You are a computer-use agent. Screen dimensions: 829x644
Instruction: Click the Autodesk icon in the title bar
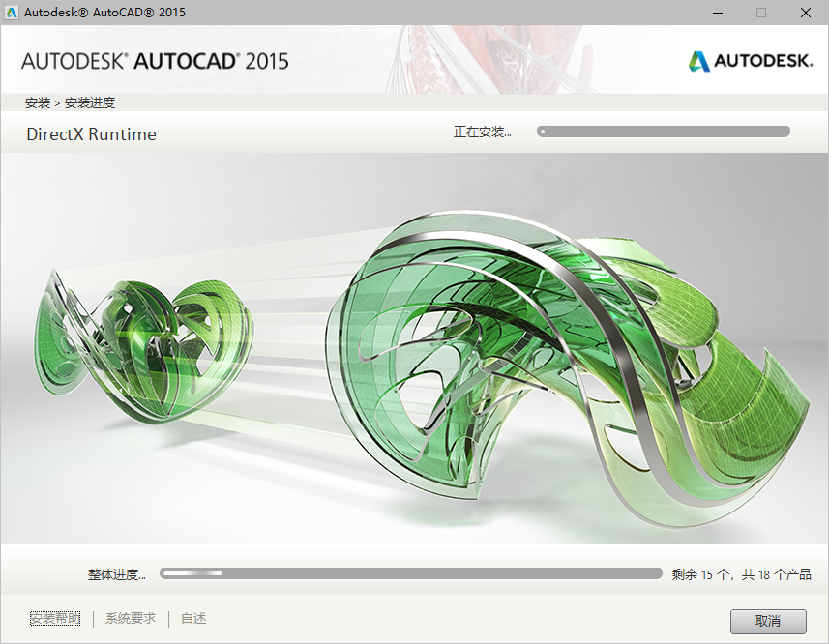pyautogui.click(x=12, y=13)
